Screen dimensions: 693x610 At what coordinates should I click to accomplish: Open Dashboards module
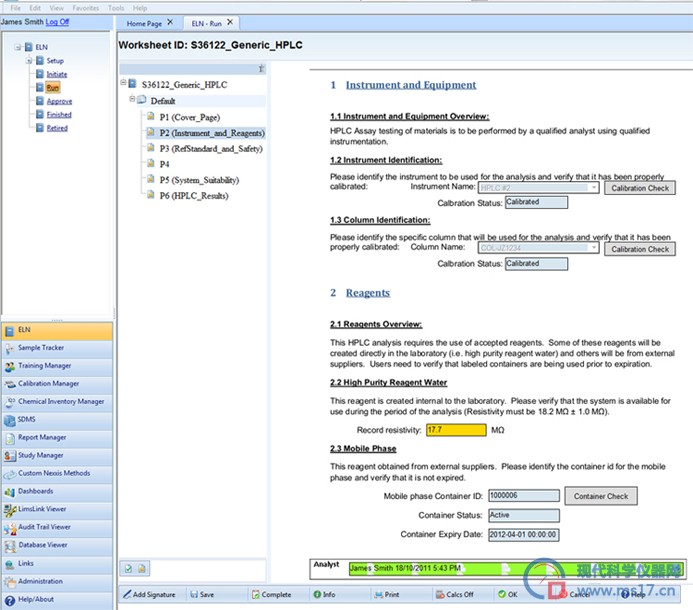[57, 492]
